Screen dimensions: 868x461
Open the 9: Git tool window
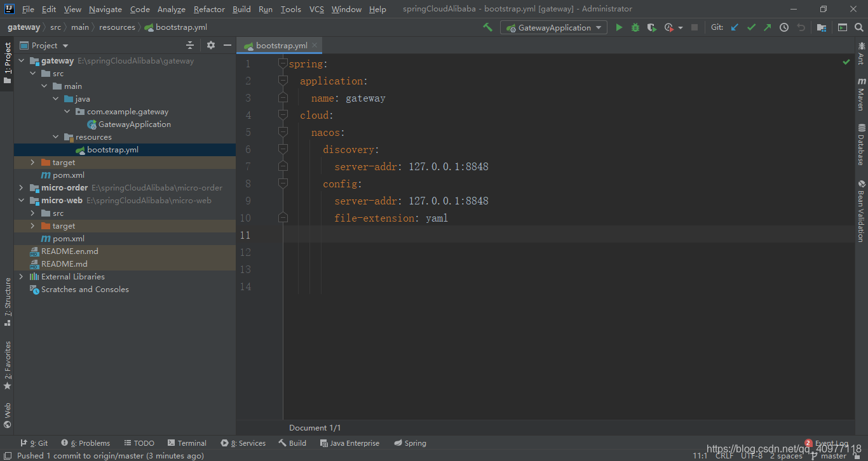point(34,443)
